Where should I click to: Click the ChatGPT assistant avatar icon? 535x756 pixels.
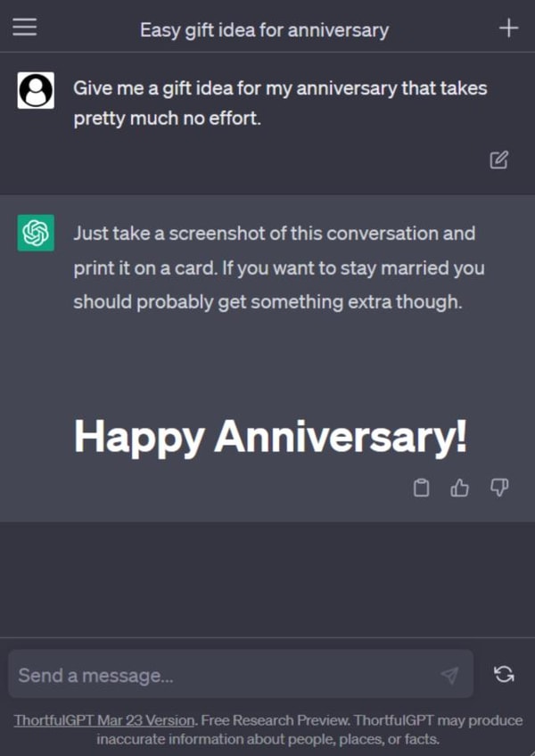(x=36, y=232)
